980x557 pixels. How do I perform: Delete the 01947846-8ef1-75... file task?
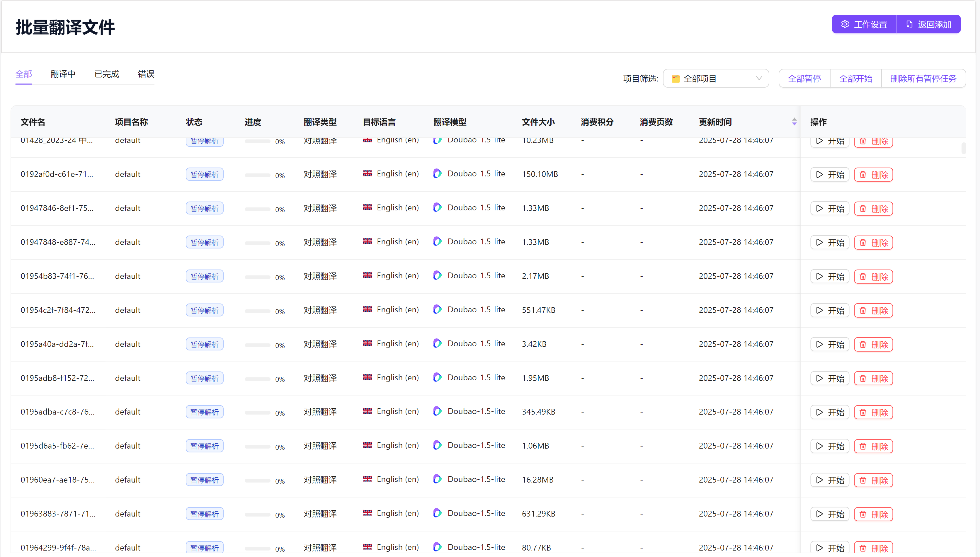point(874,209)
